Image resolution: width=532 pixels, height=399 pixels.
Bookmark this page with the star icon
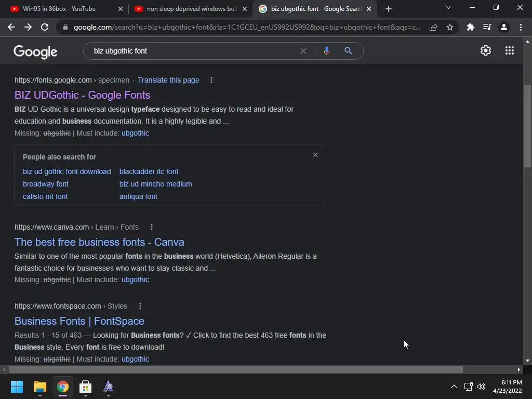click(x=450, y=27)
